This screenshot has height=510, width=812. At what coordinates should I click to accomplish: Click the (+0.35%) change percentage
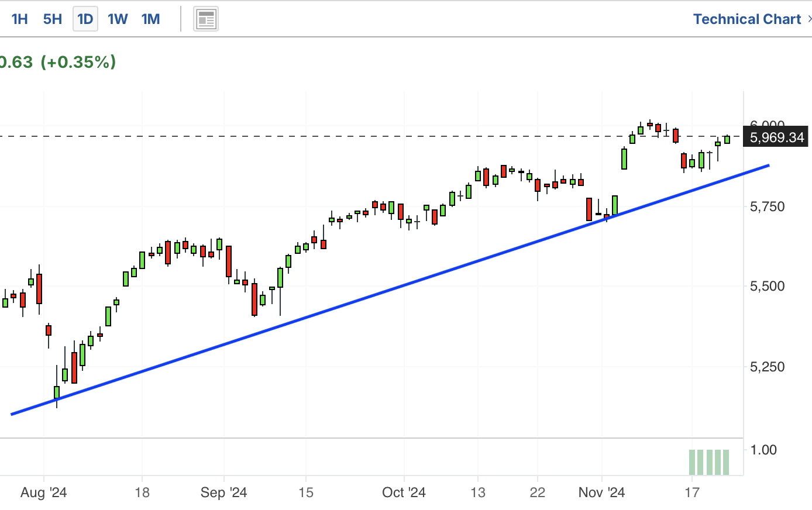[78, 62]
